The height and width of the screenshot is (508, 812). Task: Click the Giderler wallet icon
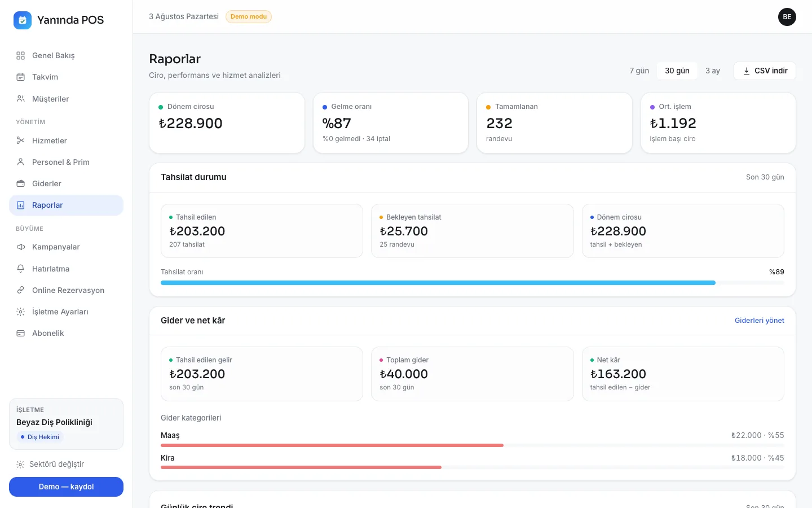click(21, 183)
